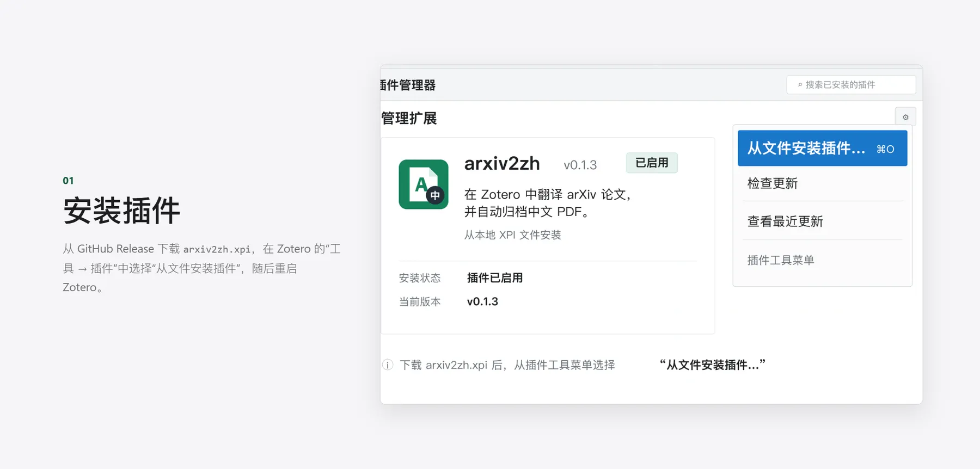Click the arxiv2zh plugin icon
980x469 pixels.
pos(424,184)
